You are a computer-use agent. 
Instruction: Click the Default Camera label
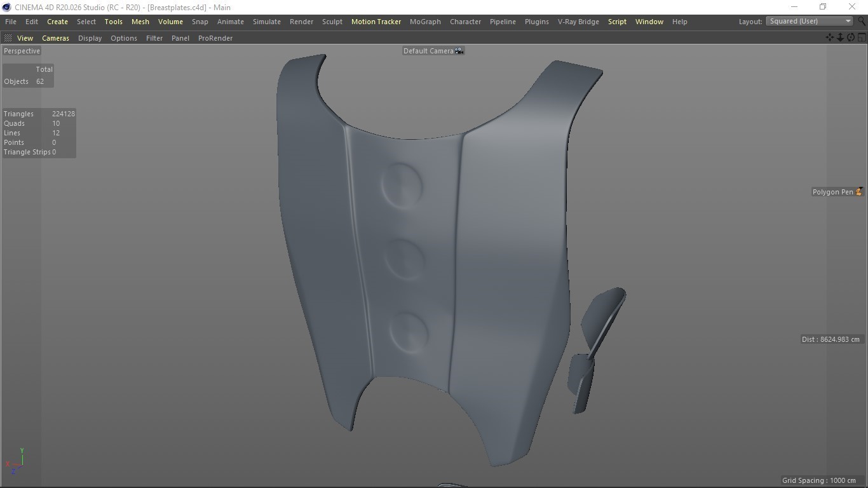tap(428, 51)
